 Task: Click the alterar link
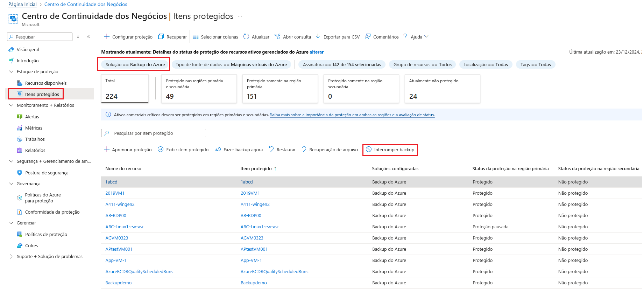click(317, 52)
